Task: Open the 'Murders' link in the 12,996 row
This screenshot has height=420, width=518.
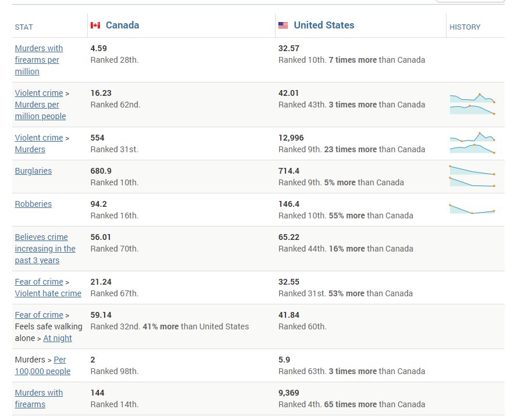Action: click(x=30, y=149)
